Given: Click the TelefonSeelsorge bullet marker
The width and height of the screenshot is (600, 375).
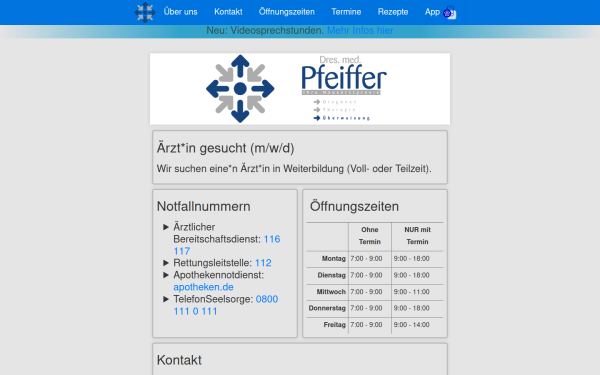Looking at the screenshot, I should click(x=166, y=299).
